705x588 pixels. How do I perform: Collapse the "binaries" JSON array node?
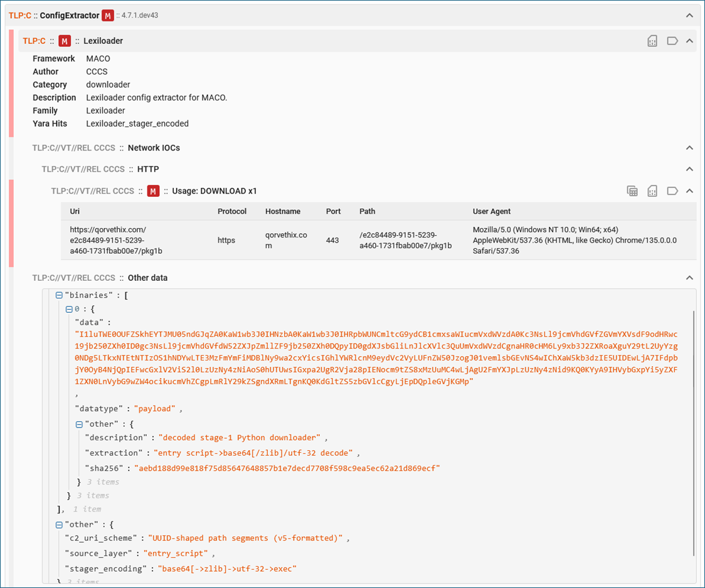59,295
